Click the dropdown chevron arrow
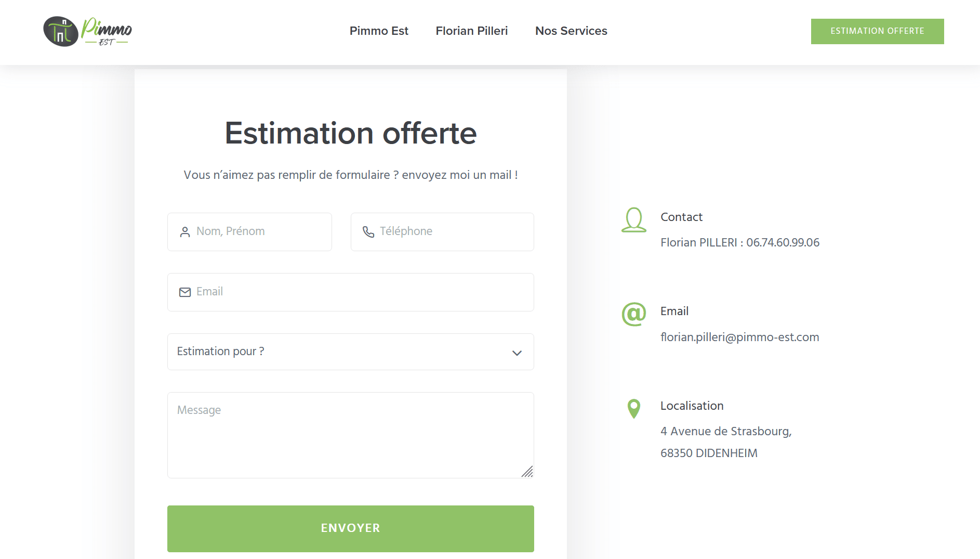This screenshot has height=559, width=980. point(517,353)
